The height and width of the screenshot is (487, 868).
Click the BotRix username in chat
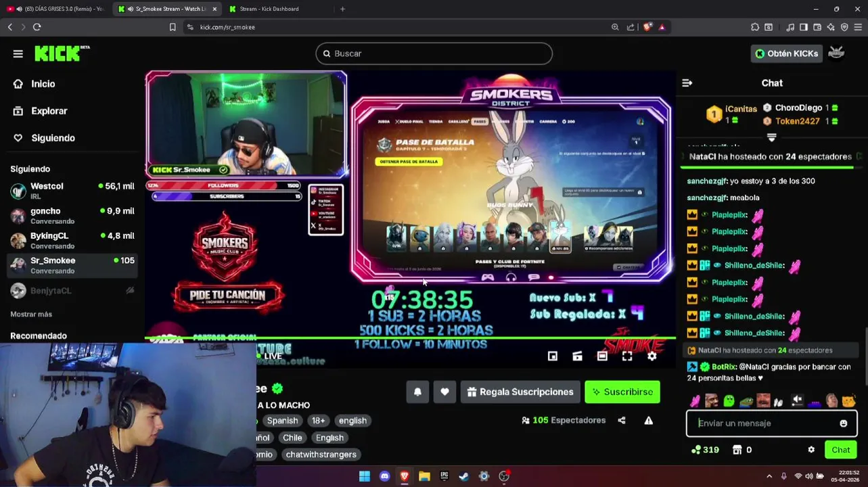pos(723,367)
